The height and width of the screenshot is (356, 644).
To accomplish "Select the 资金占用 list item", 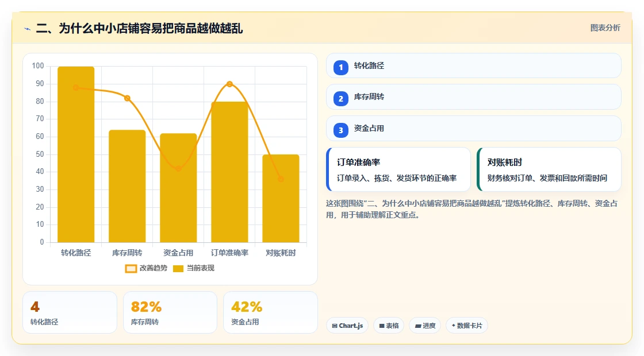I will coord(474,129).
